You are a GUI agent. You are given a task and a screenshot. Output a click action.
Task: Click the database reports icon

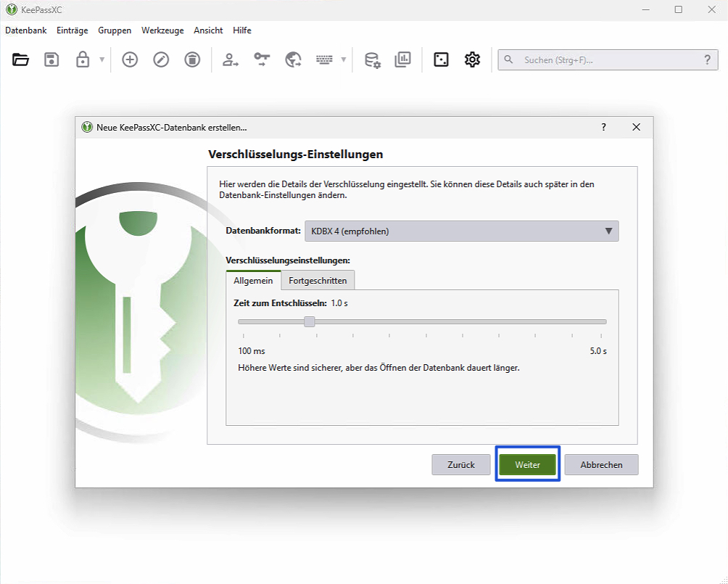402,60
